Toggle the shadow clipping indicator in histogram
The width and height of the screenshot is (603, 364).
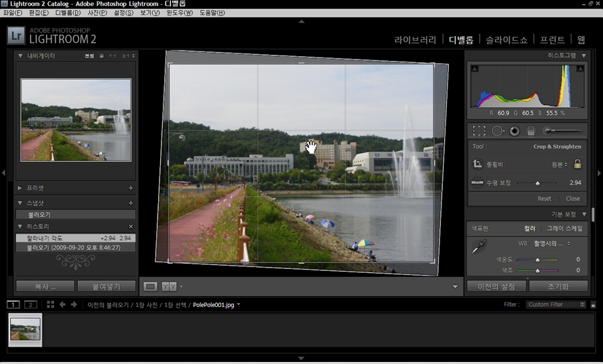pyautogui.click(x=474, y=69)
